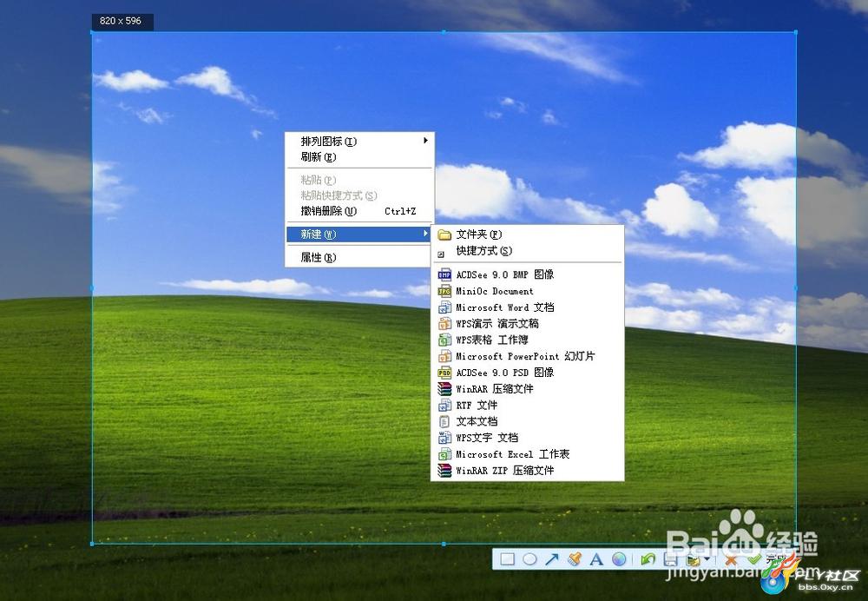This screenshot has width=868, height=601.
Task: Click the folder icon in the screenshot toolbar
Action: [693, 560]
